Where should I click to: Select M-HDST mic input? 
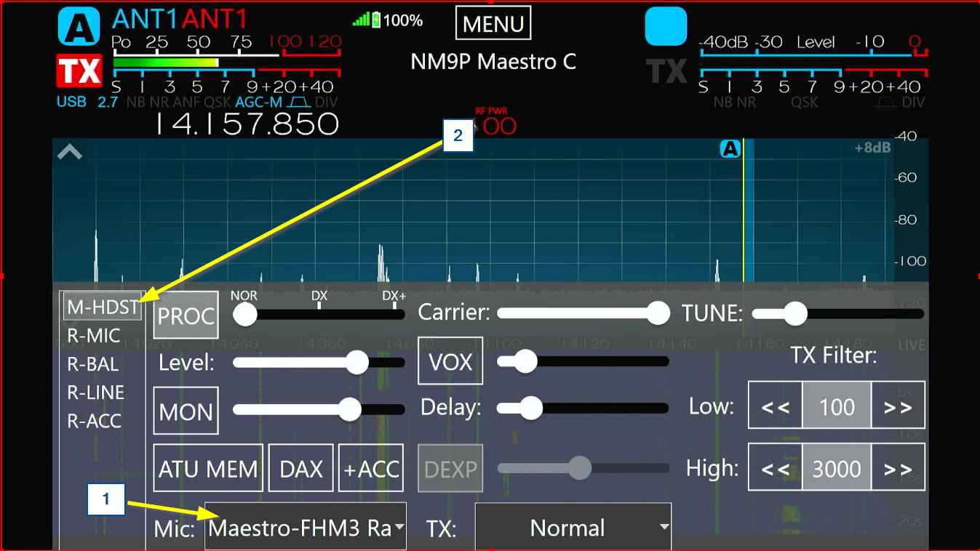click(x=103, y=307)
